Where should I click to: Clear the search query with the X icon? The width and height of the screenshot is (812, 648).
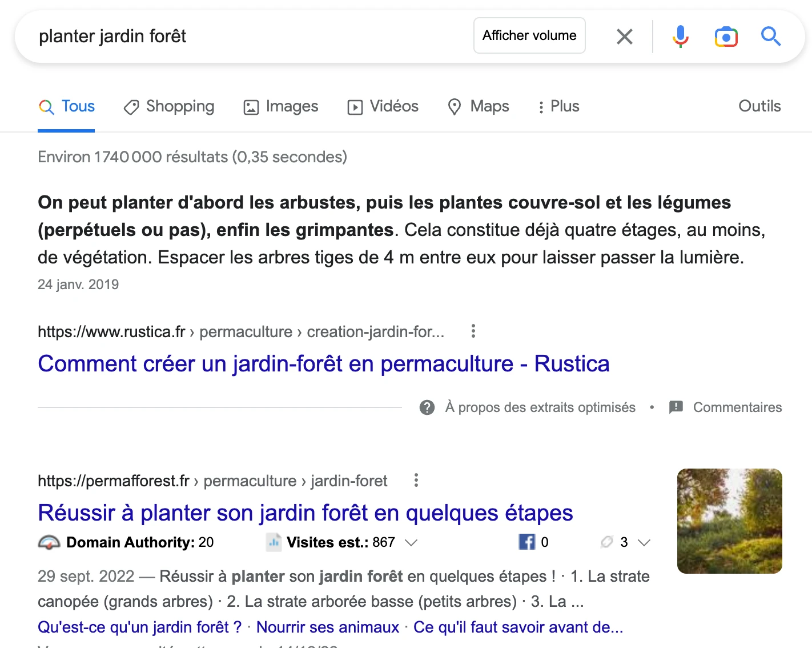pos(625,37)
